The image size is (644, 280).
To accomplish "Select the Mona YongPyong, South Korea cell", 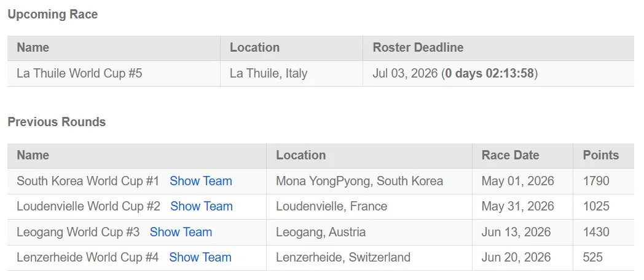I will 369,181.
